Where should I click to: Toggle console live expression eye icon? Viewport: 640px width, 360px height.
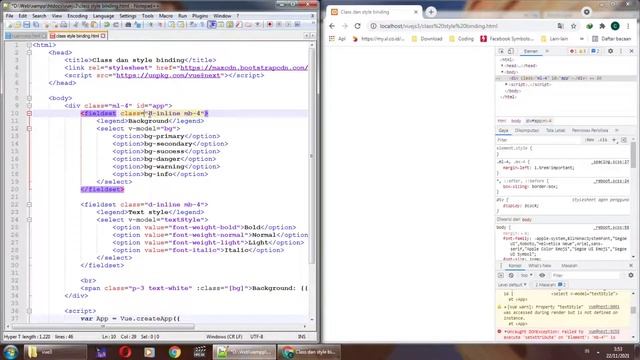pos(542,276)
